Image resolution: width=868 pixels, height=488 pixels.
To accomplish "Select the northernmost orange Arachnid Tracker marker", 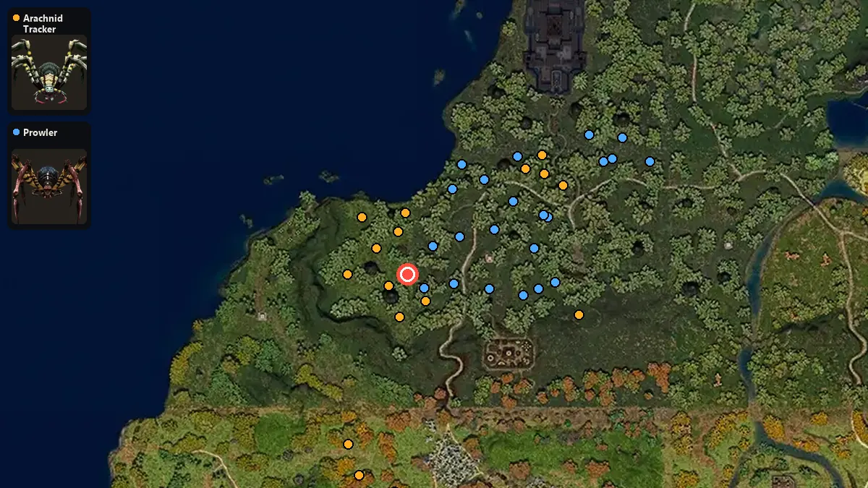I will (542, 155).
